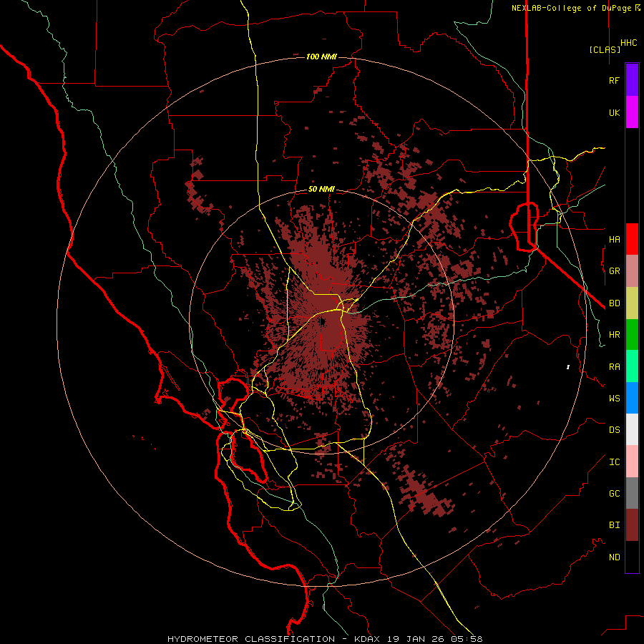Click the HR green legend swatch
Image resolution: width=644 pixels, height=644 pixels.
(632, 335)
